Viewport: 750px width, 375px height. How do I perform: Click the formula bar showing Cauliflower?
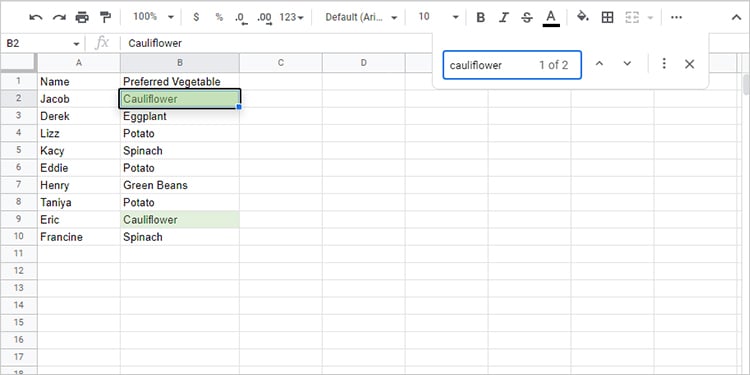click(277, 44)
